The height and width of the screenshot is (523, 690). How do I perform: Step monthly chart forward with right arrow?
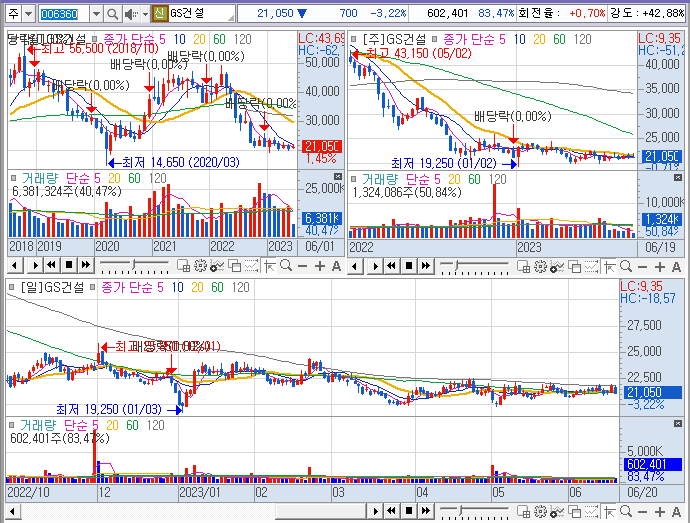point(35,265)
